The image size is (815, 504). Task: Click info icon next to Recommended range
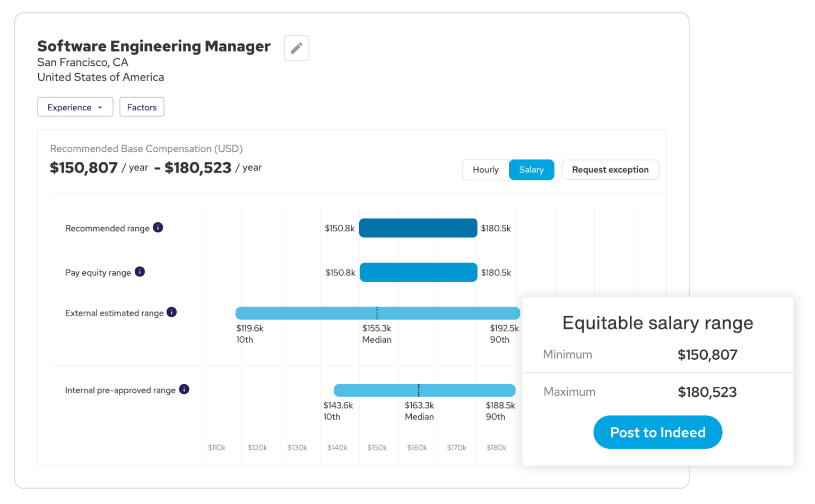click(158, 228)
